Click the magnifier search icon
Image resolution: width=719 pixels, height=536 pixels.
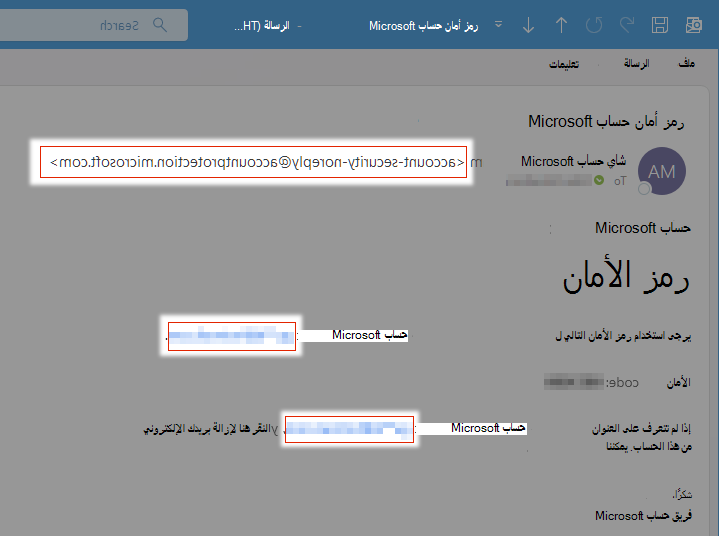pos(160,25)
